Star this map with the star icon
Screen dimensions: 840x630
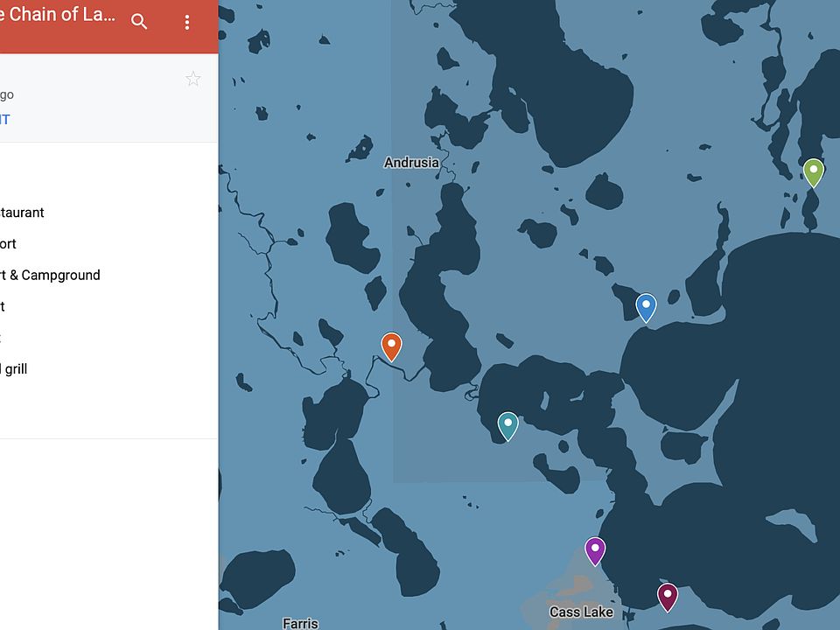[193, 80]
